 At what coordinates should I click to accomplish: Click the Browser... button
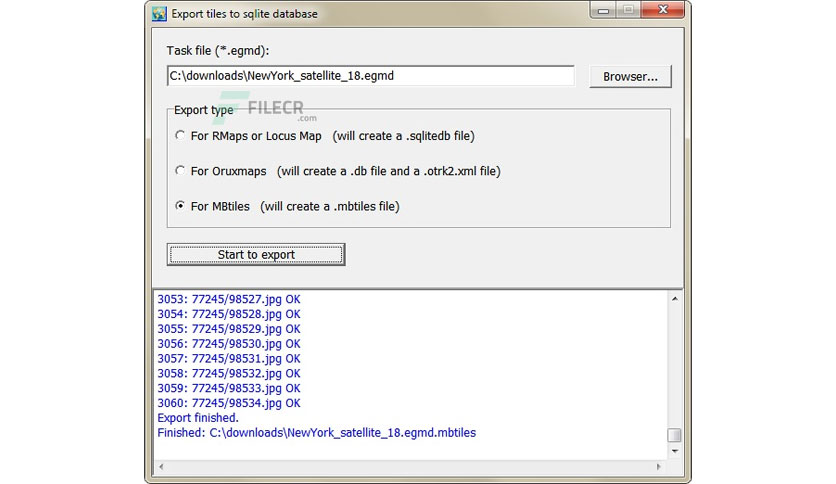click(630, 76)
